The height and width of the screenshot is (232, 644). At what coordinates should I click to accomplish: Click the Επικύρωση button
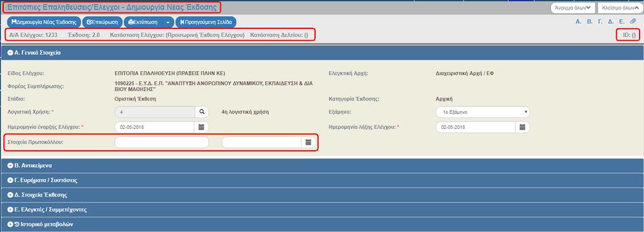(103, 22)
